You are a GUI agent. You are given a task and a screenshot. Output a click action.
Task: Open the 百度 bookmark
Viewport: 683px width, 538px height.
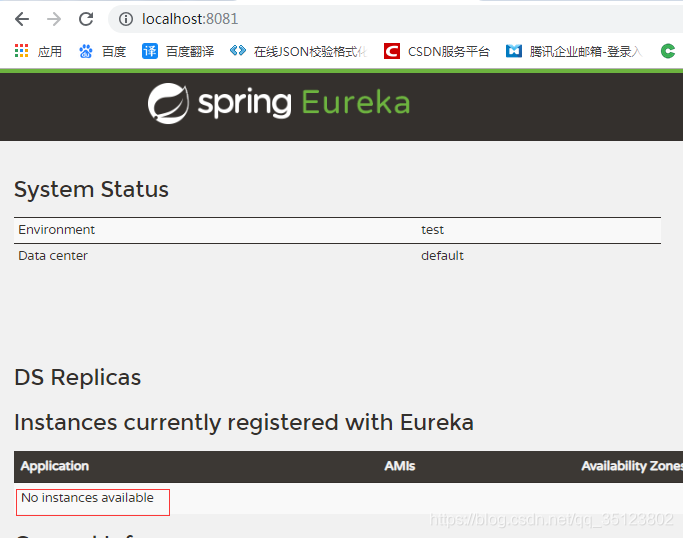pos(102,51)
